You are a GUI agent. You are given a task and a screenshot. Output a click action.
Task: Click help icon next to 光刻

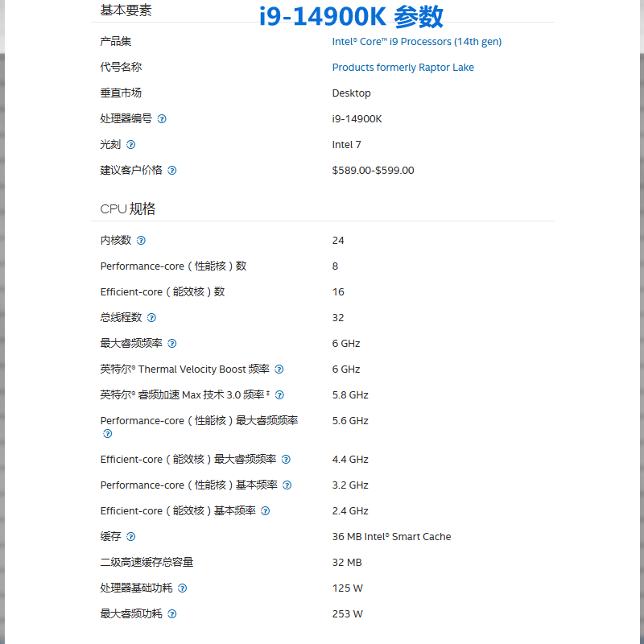(130, 145)
